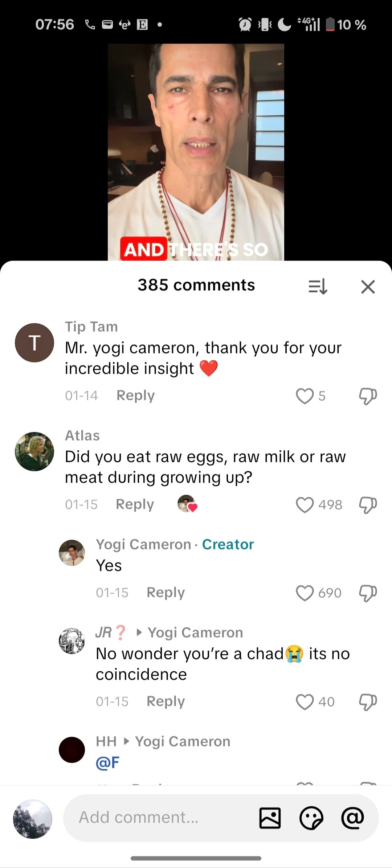
Task: Insert an @ mention in comment
Action: 352,818
